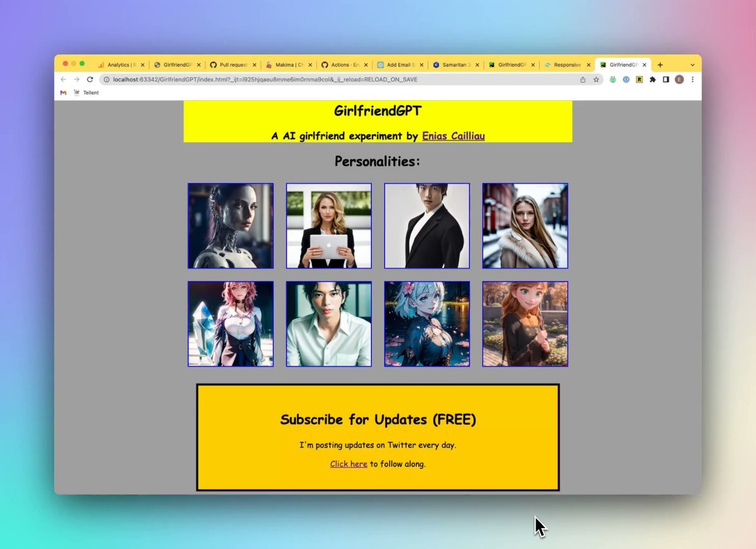This screenshot has height=549, width=756.
Task: Expand the tab search chevron
Action: pyautogui.click(x=692, y=65)
